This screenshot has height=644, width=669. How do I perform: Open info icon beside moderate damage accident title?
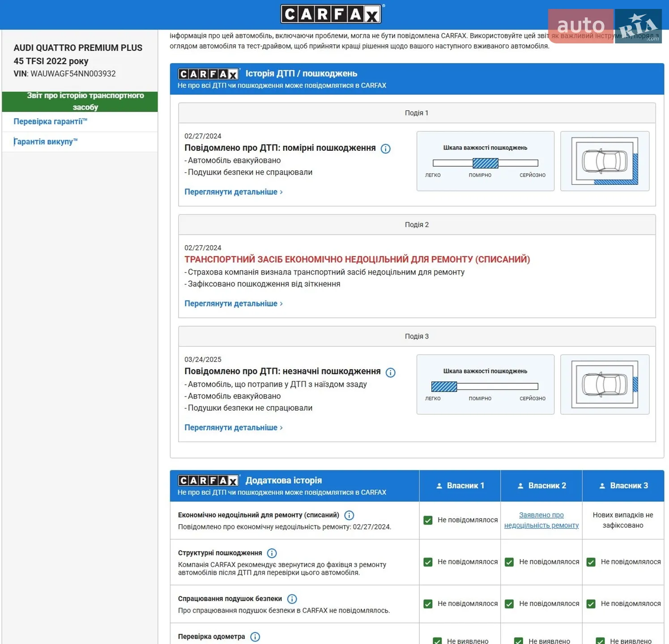pos(385,148)
